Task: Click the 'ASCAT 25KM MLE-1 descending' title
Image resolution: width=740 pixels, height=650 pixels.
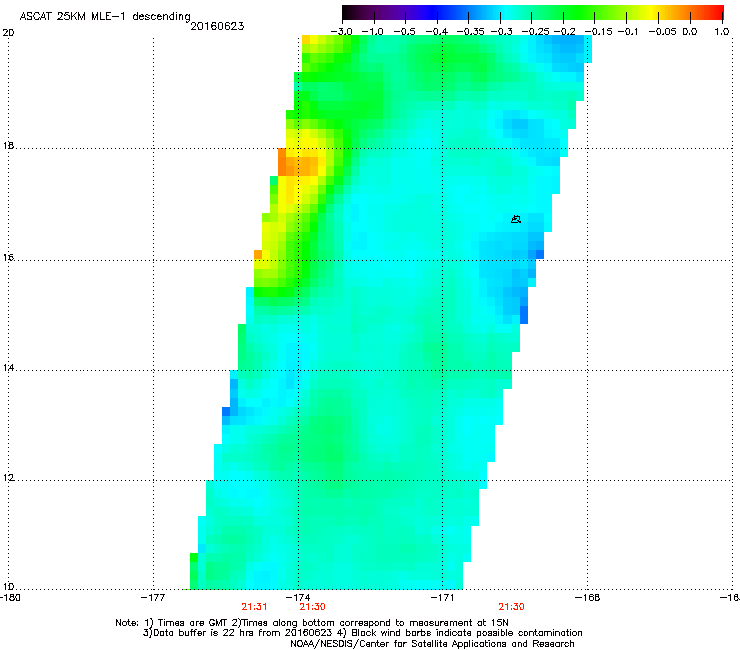Action: (x=105, y=17)
